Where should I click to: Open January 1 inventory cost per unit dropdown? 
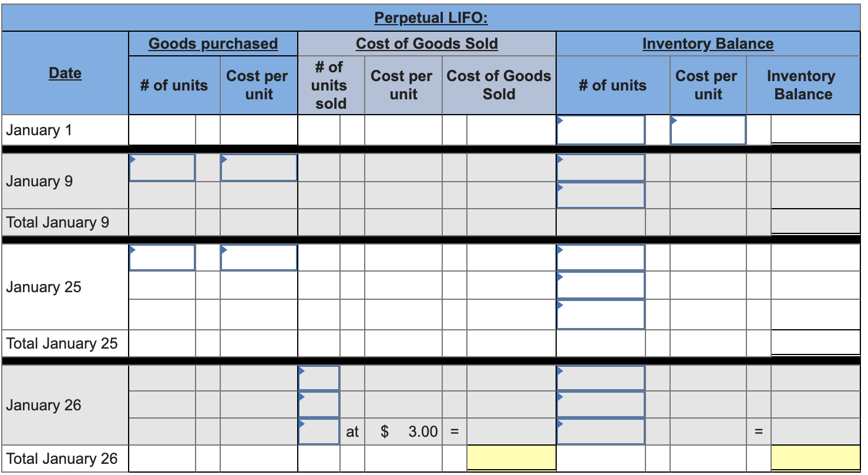[x=708, y=130]
